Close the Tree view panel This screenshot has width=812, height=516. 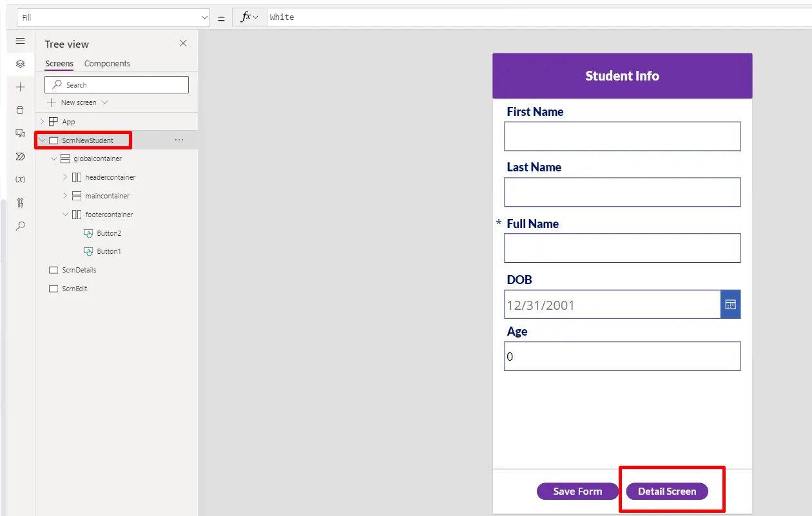(x=183, y=43)
